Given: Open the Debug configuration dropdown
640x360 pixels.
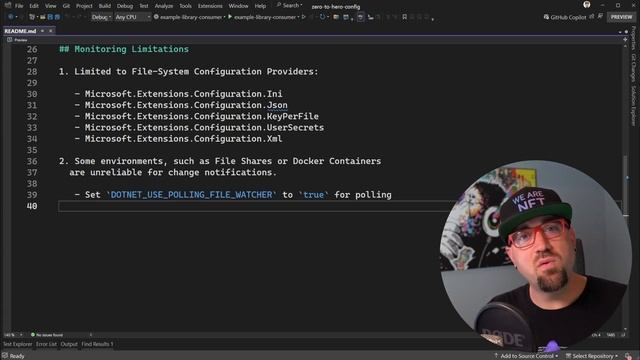Looking at the screenshot, I should 101,17.
